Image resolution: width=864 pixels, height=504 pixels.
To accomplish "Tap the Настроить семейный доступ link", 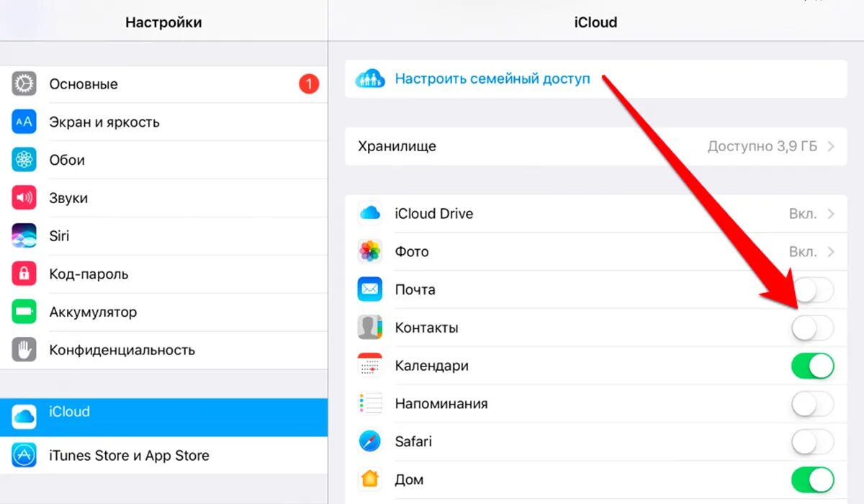I will tap(492, 79).
